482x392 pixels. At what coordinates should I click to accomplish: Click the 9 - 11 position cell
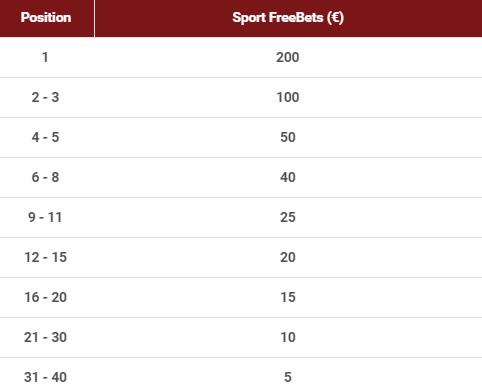coord(45,217)
